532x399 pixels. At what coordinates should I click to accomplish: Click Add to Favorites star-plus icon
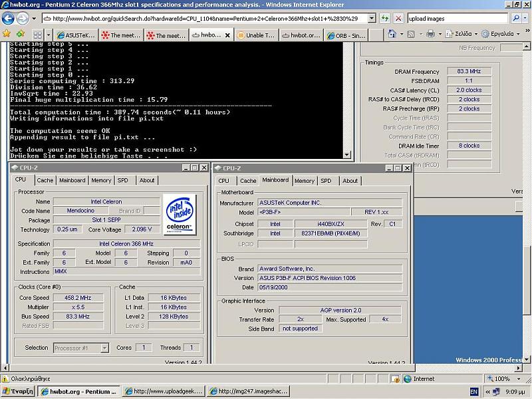pyautogui.click(x=21, y=34)
